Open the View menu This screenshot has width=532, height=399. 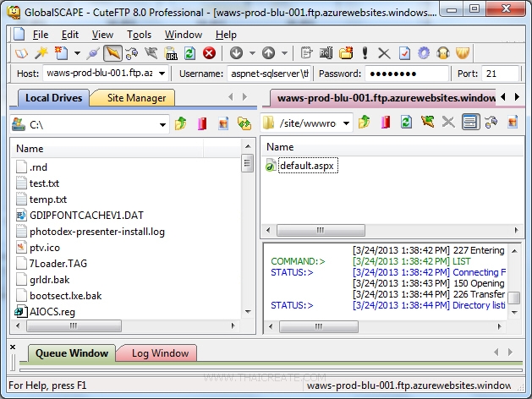point(102,35)
